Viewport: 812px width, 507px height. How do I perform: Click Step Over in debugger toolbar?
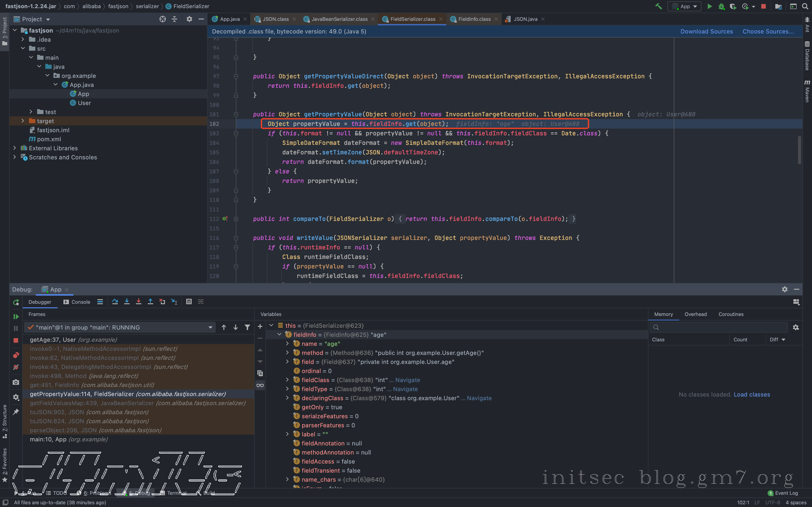[115, 301]
